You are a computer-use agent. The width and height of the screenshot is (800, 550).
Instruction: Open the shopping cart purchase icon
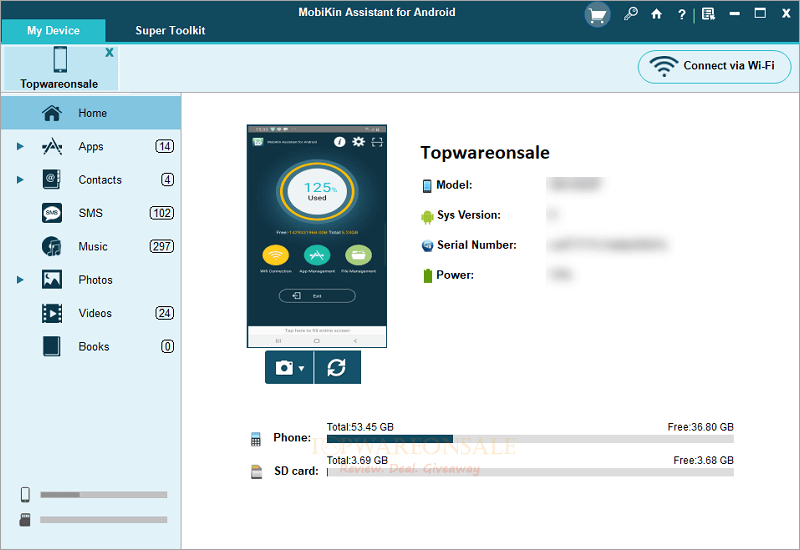[x=597, y=15]
